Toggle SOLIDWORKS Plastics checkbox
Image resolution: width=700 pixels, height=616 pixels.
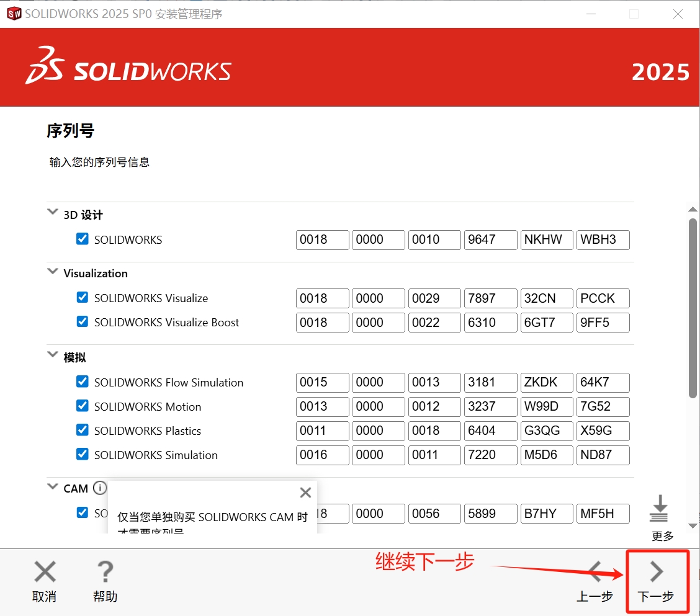(82, 429)
